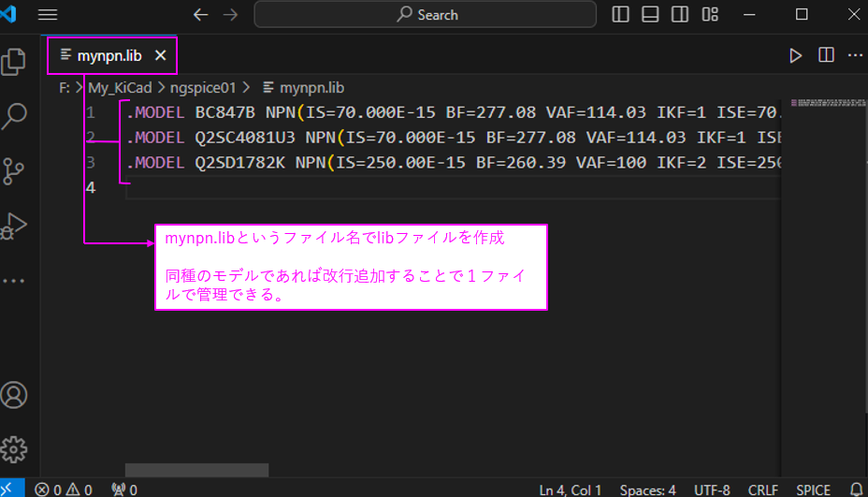Open the Run and Debug view
Viewport: 868px width, 497px height.
pos(14,227)
